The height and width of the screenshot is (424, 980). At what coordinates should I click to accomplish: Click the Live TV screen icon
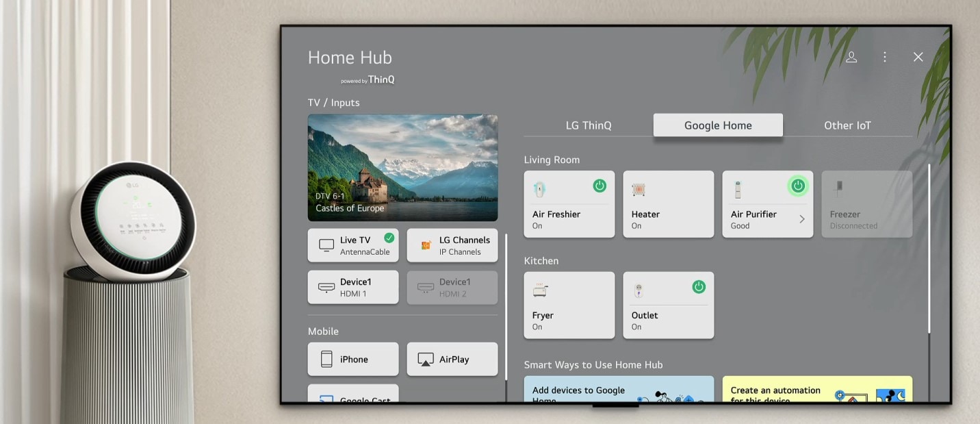pyautogui.click(x=326, y=245)
